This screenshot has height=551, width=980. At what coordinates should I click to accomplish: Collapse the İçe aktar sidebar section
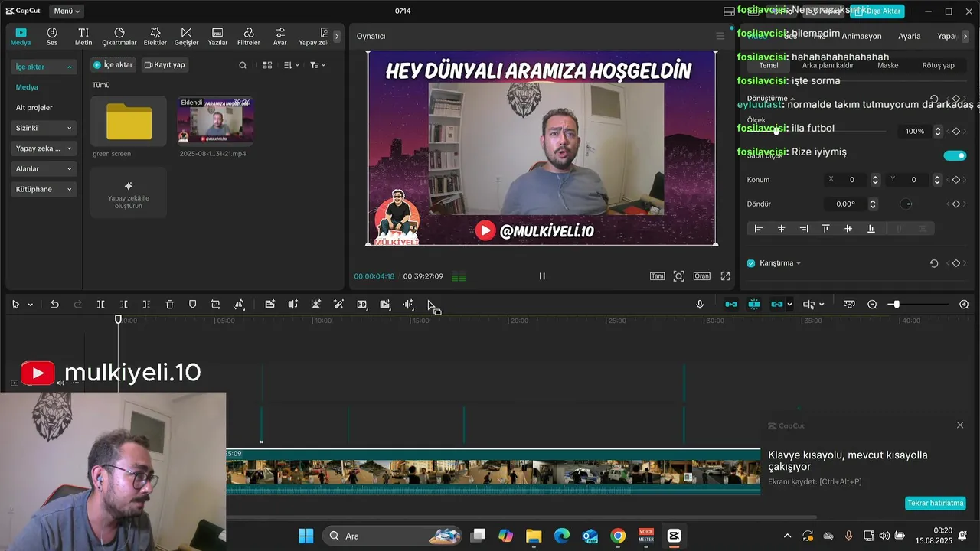click(44, 67)
